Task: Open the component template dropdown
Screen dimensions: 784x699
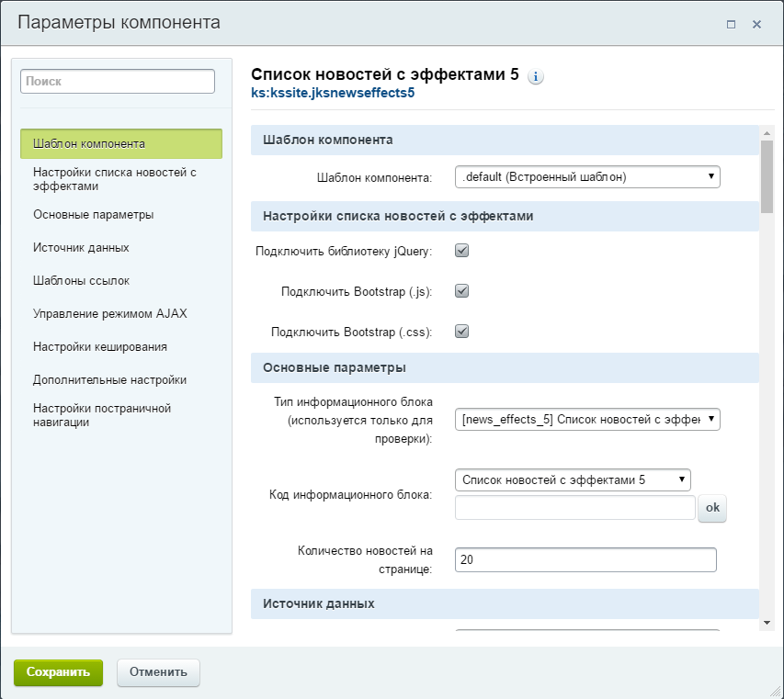Action: coord(587,177)
